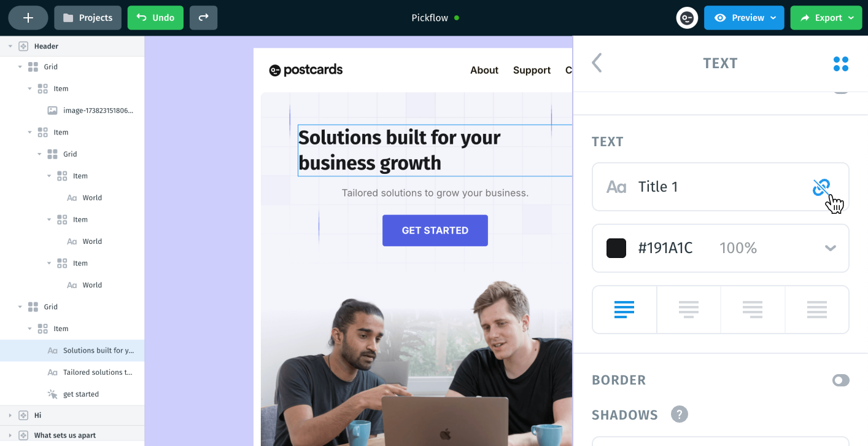This screenshot has height=446, width=868.
Task: Expand the "What sets us apart" section
Action: point(10,436)
